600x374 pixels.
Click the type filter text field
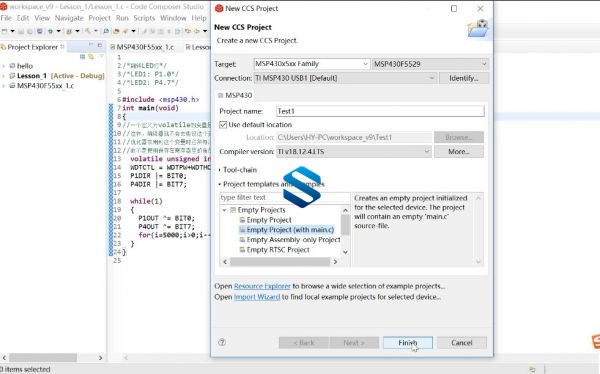pos(284,198)
